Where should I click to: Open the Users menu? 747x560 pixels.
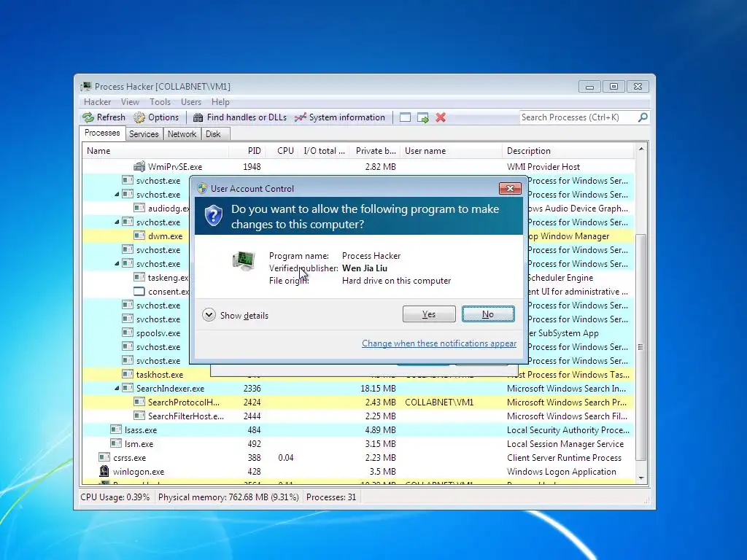[x=191, y=102]
